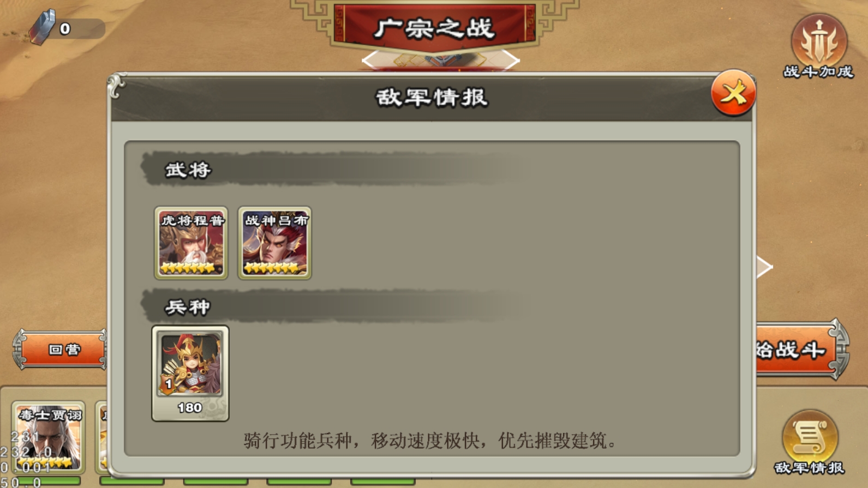Tap the resource count showing 0
Image resolution: width=868 pixels, height=488 pixels.
(65, 29)
